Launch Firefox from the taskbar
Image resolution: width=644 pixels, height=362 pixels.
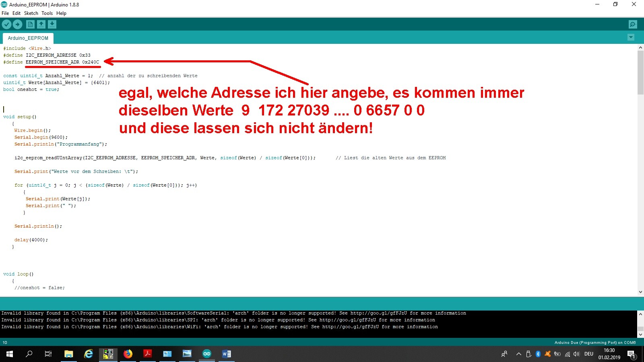[x=128, y=354]
